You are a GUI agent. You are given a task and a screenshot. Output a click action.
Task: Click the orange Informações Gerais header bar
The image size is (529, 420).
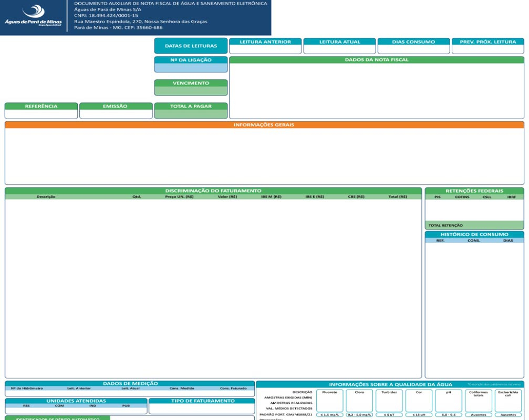264,125
